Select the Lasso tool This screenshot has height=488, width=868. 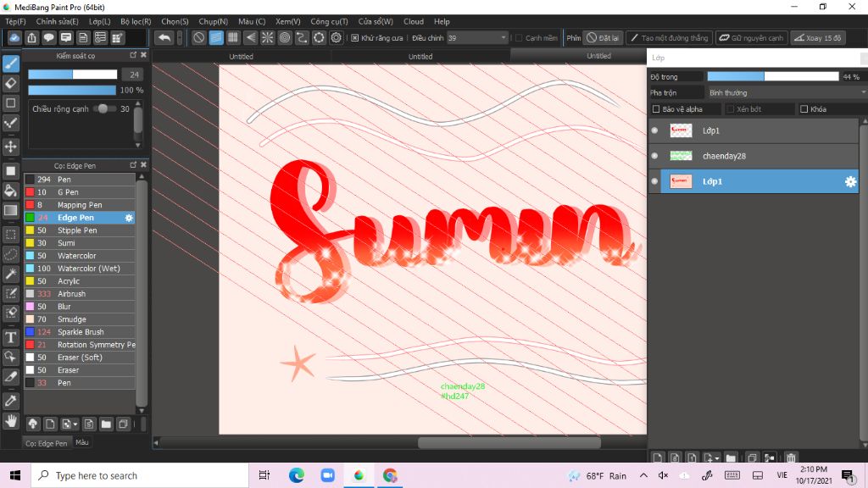(11, 254)
